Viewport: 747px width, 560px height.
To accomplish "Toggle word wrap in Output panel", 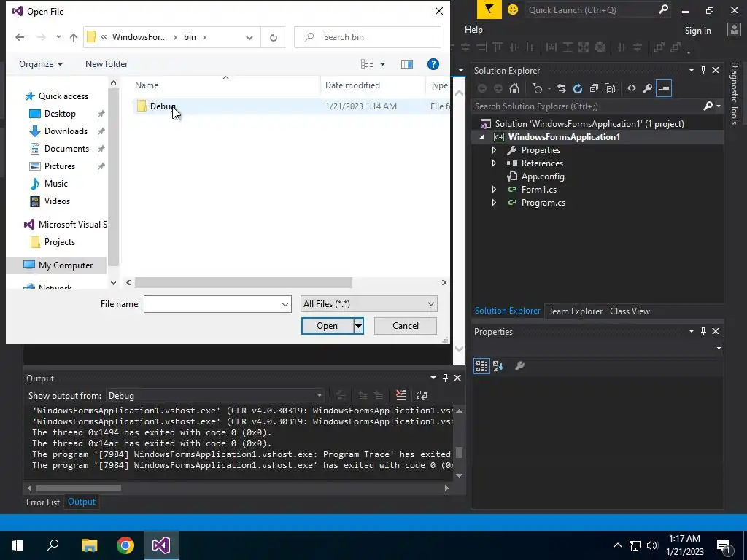I will (x=422, y=395).
